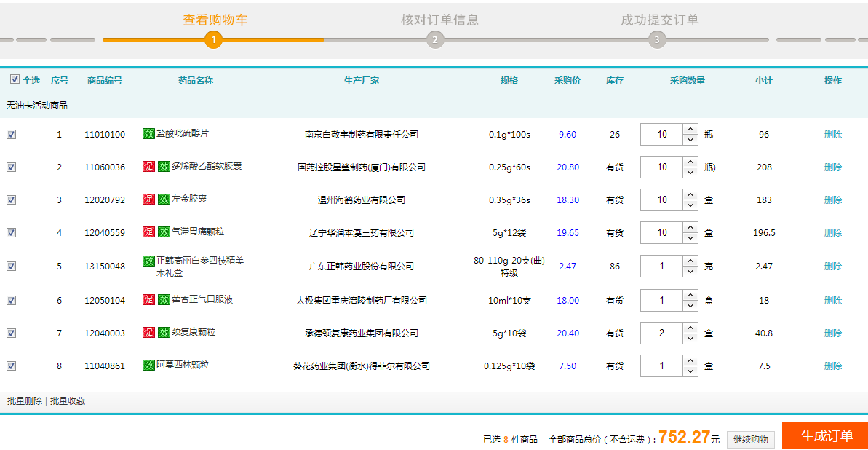Click the 继续购物 button
Screen dimensions: 868x450
(x=751, y=440)
